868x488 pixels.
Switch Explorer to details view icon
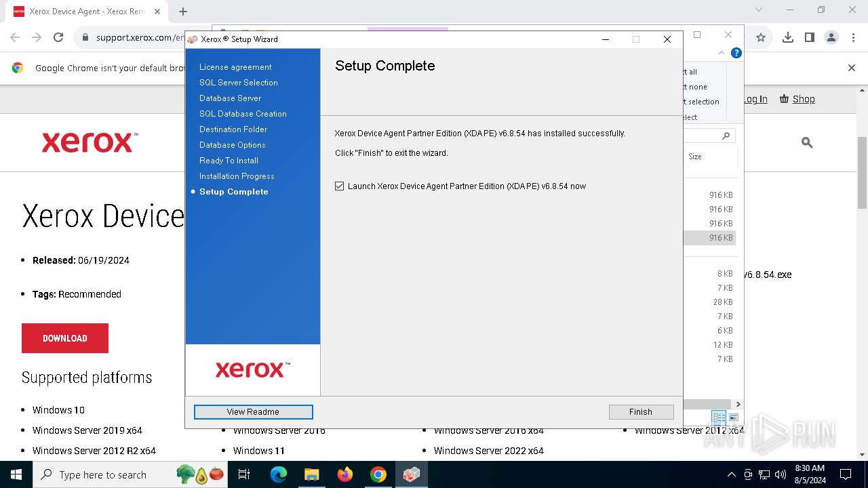coord(719,418)
